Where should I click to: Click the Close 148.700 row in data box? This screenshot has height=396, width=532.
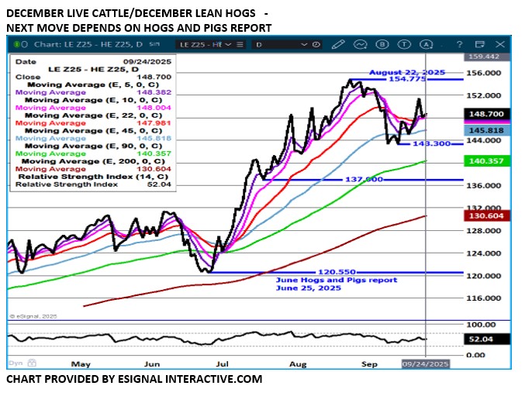[93, 77]
